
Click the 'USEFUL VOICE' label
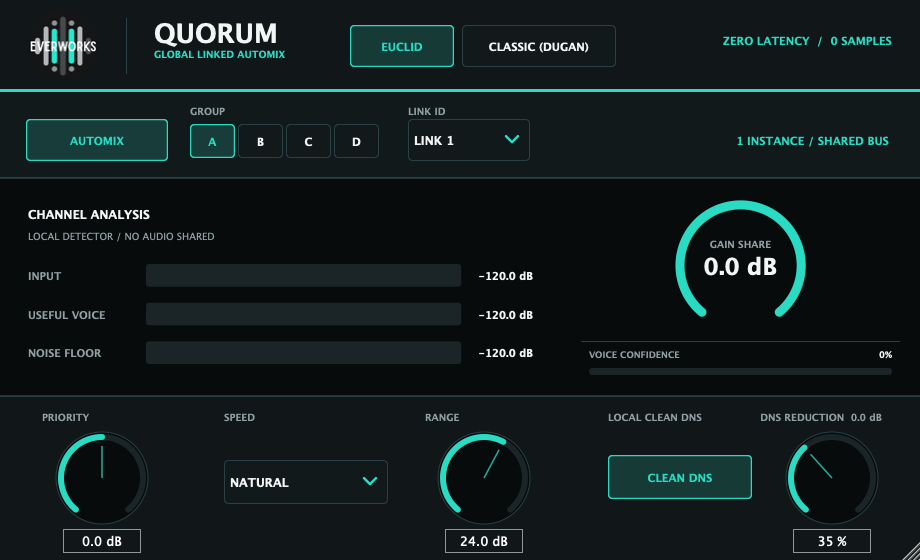tap(67, 315)
